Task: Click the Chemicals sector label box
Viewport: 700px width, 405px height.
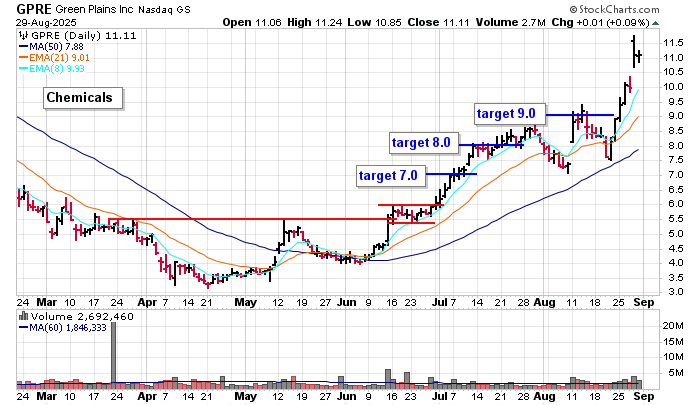Action: coord(83,98)
